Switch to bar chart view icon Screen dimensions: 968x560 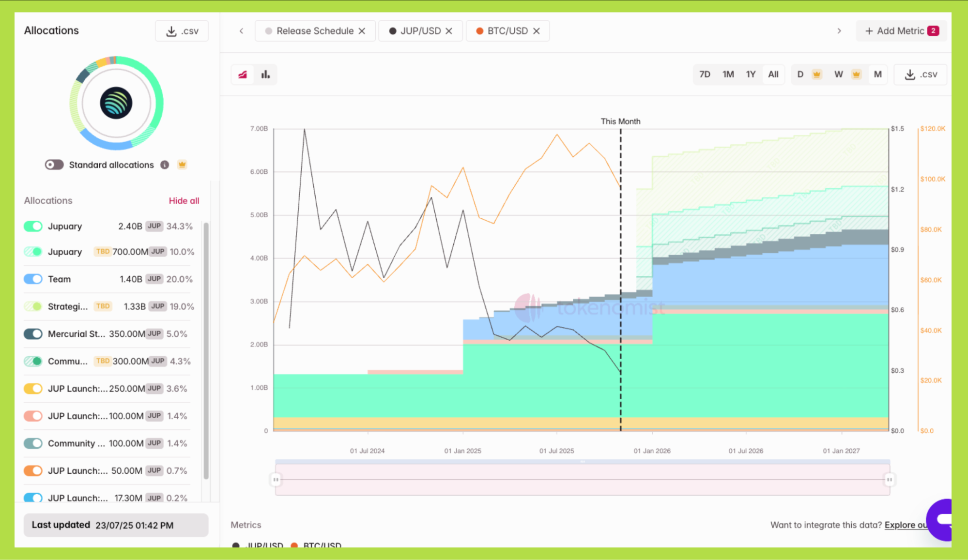point(265,75)
